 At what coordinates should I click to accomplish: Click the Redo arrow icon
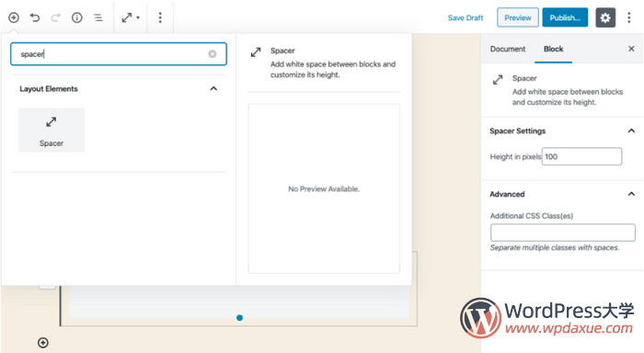coord(56,17)
